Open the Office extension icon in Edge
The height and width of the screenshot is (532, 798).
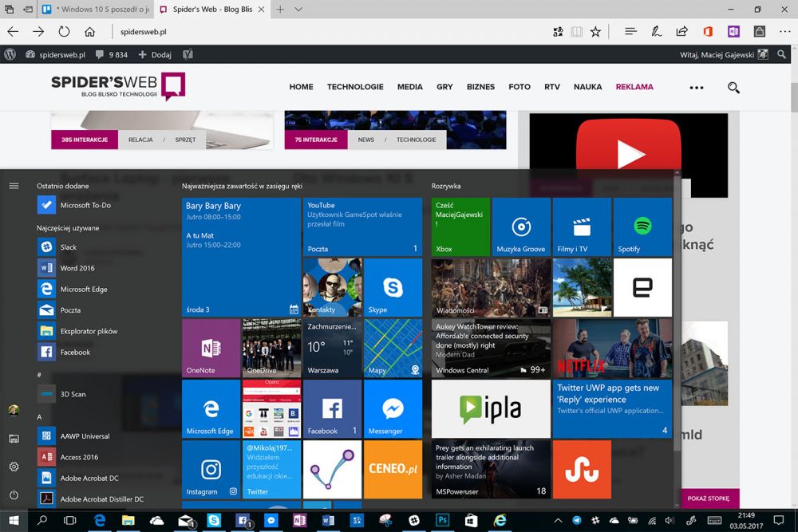point(708,32)
